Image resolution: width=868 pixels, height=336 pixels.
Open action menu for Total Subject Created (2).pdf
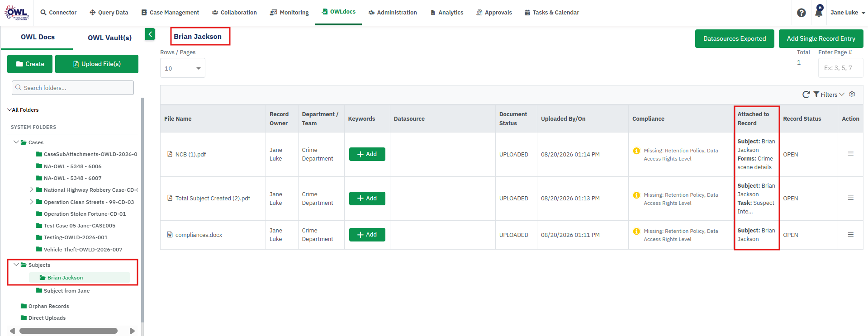(850, 198)
